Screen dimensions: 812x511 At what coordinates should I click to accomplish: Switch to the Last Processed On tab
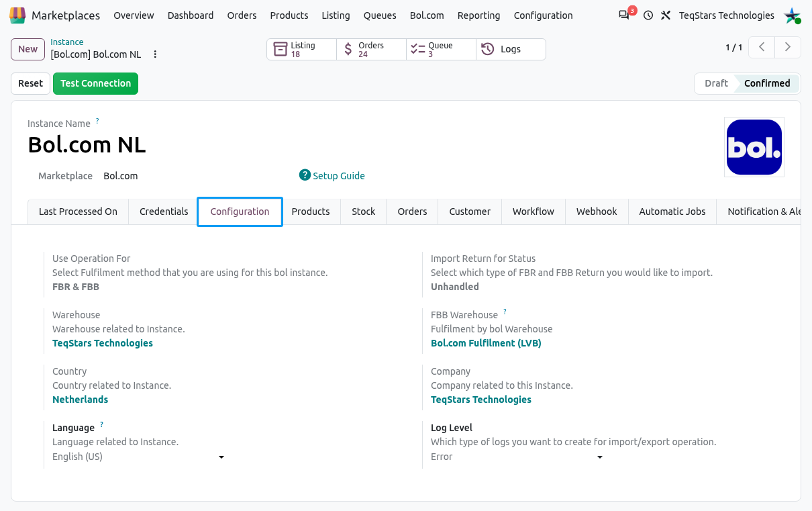point(78,212)
